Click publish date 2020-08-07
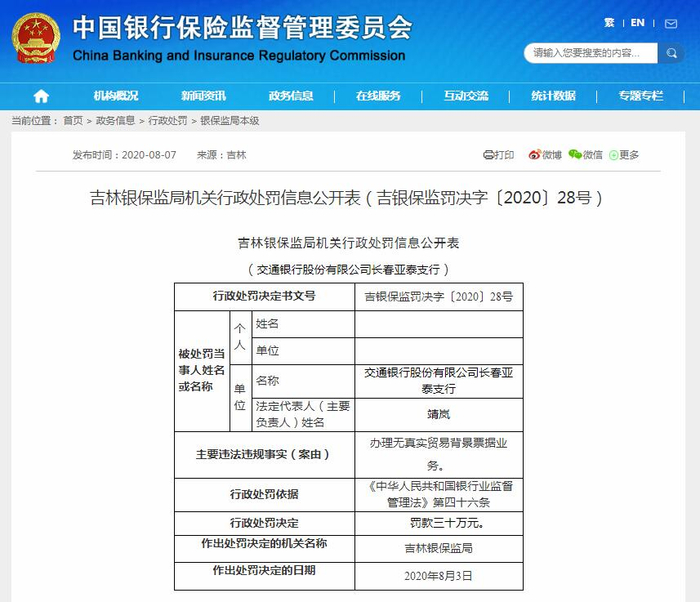The height and width of the screenshot is (602, 700). (x=149, y=155)
